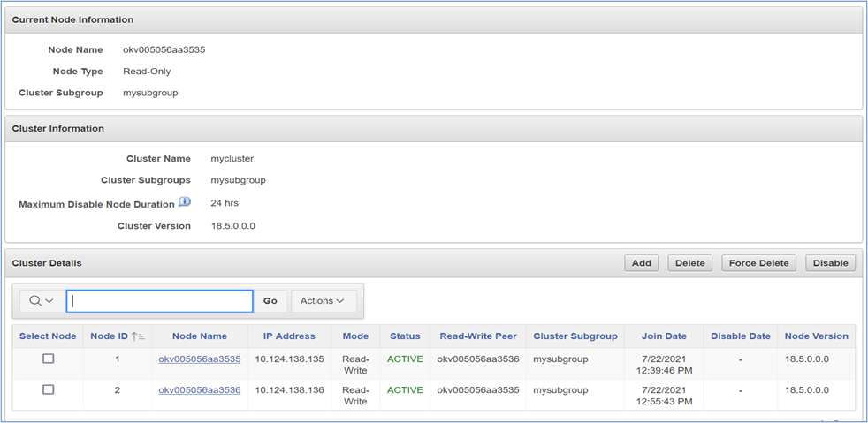The image size is (868, 423).
Task: Focus the cluster details search text field
Action: (159, 301)
